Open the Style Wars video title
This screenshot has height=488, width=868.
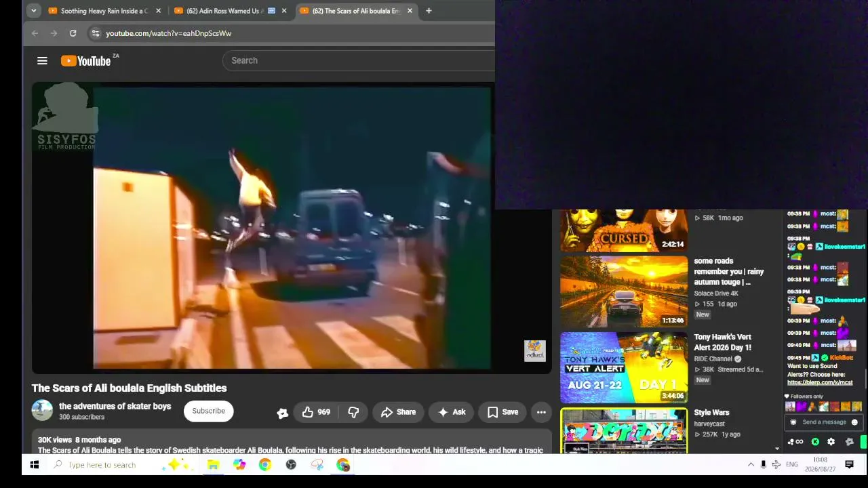tap(711, 412)
